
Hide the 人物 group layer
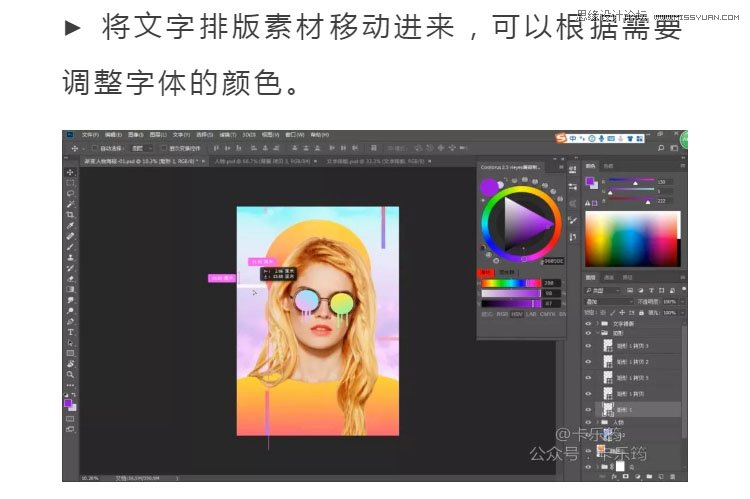(x=588, y=423)
